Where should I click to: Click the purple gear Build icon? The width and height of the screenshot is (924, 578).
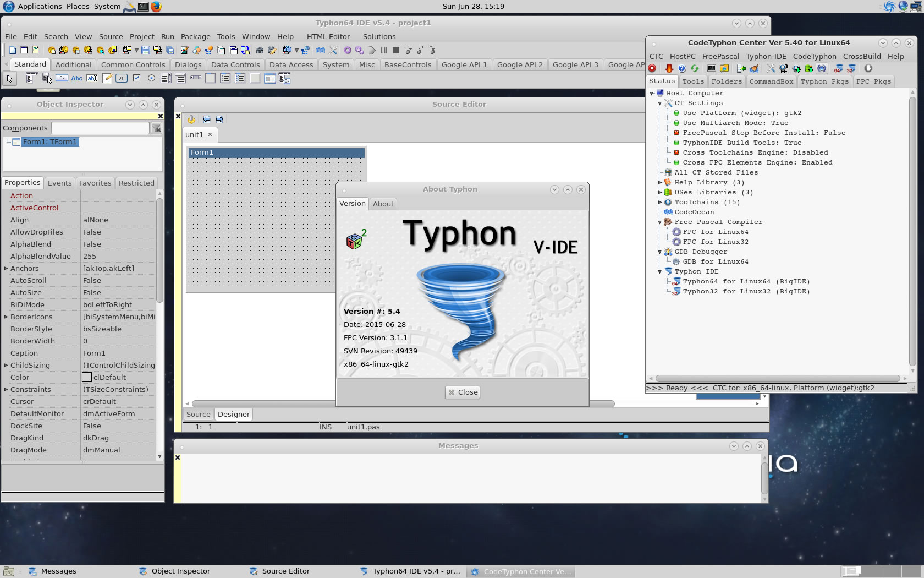pos(348,50)
